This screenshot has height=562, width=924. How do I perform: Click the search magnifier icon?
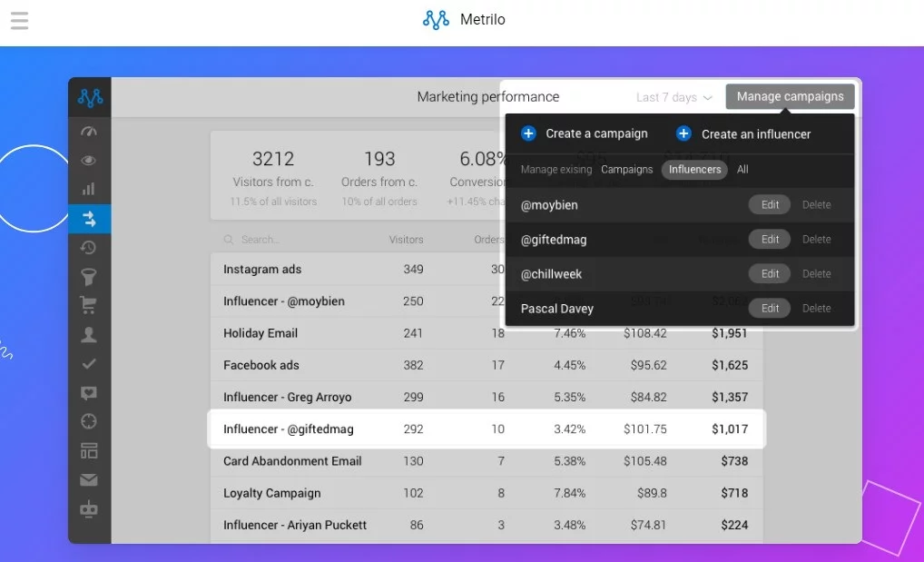pos(229,240)
